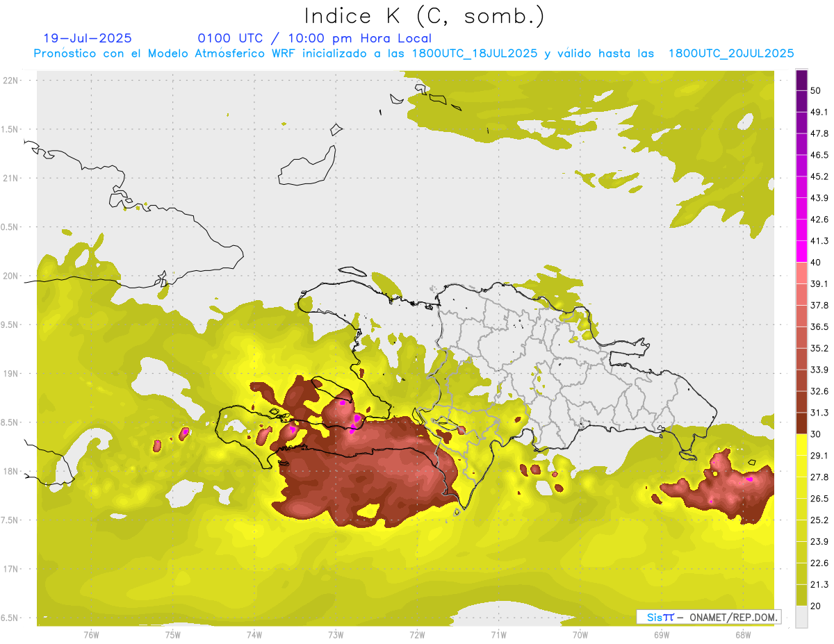
Task: Click the '33.9' colorbar value
Action: tap(819, 370)
